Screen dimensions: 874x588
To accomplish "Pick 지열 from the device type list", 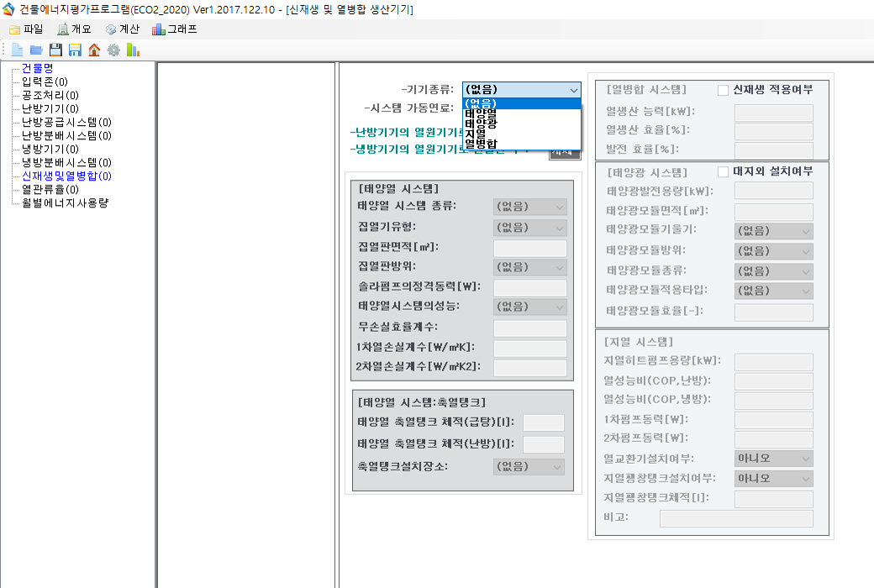I will (476, 134).
